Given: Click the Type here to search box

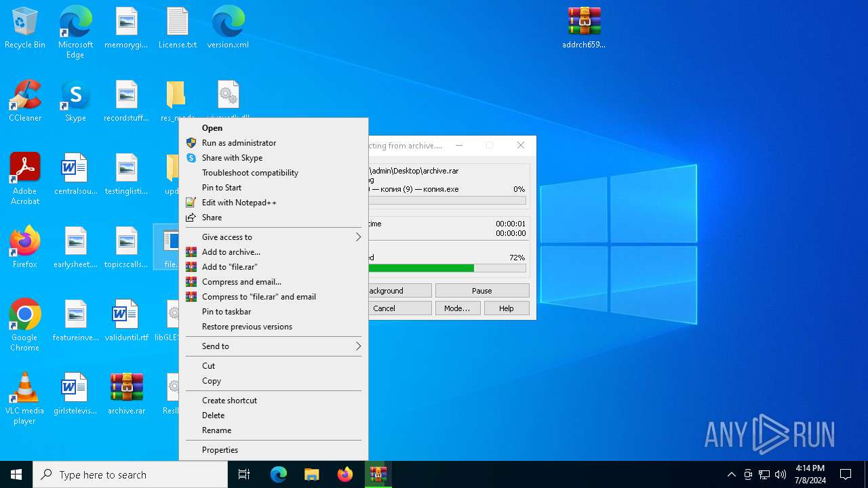Looking at the screenshot, I should click(x=130, y=474).
